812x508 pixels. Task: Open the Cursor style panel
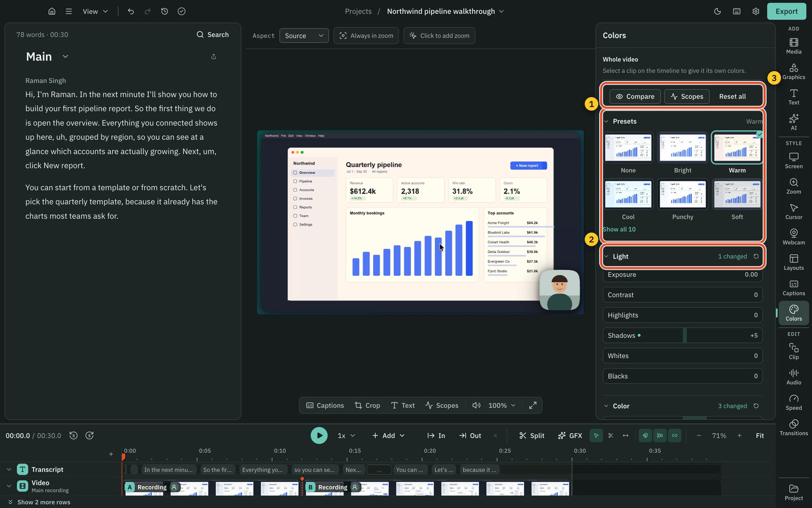tap(794, 211)
